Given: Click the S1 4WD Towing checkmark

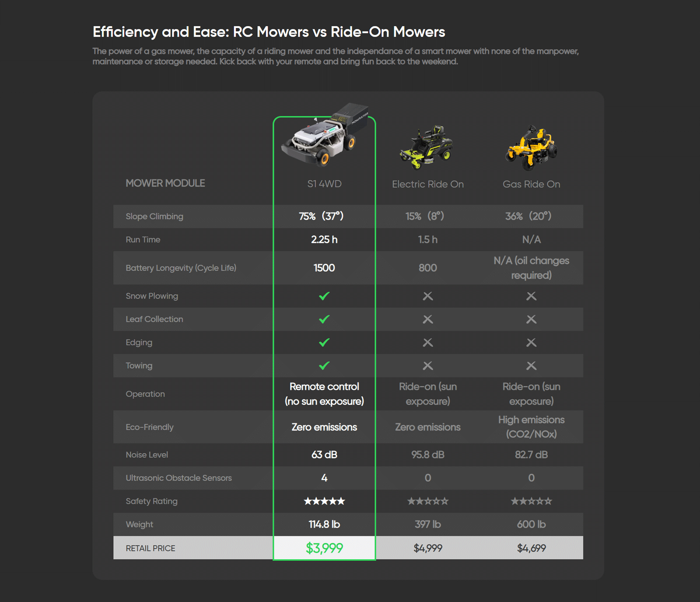Looking at the screenshot, I should (x=324, y=366).
